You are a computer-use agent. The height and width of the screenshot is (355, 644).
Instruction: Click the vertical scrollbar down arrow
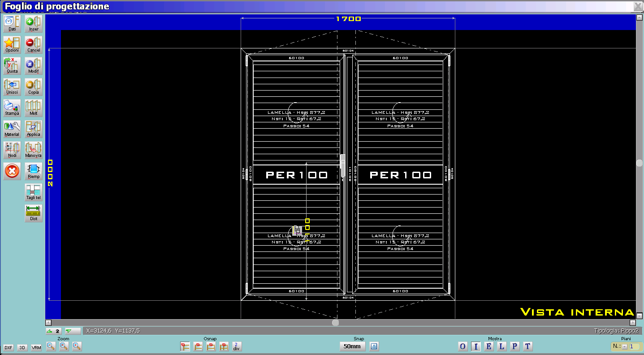[x=640, y=316]
